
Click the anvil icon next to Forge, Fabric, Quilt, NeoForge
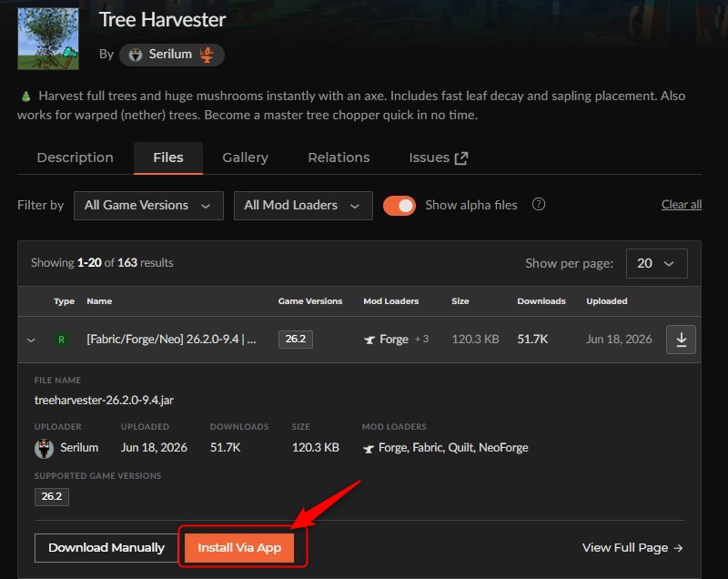(x=369, y=449)
